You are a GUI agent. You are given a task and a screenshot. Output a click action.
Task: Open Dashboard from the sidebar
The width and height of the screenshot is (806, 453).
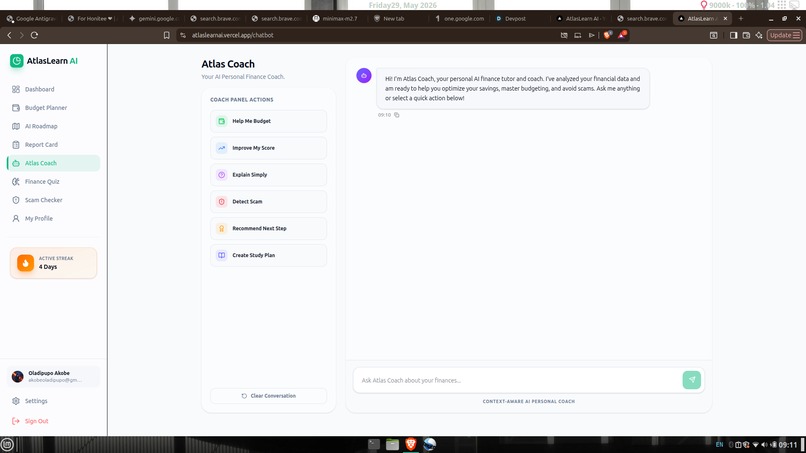pos(53,89)
